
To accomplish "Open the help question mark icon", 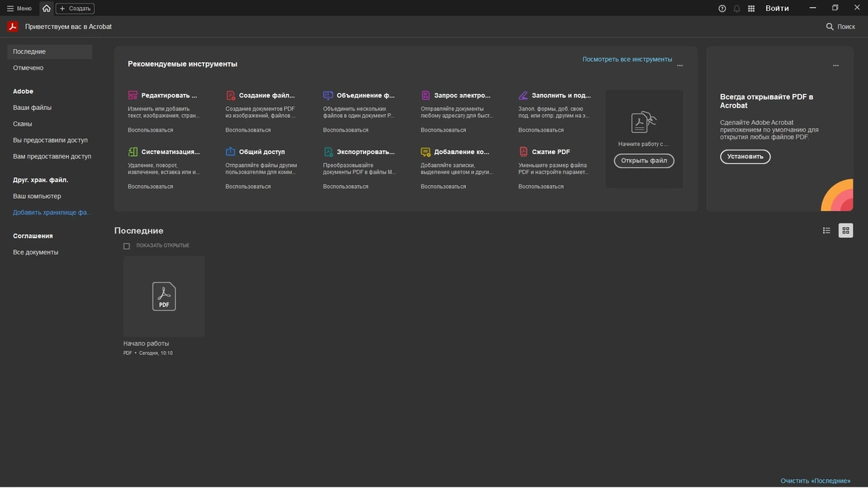I will point(722,9).
